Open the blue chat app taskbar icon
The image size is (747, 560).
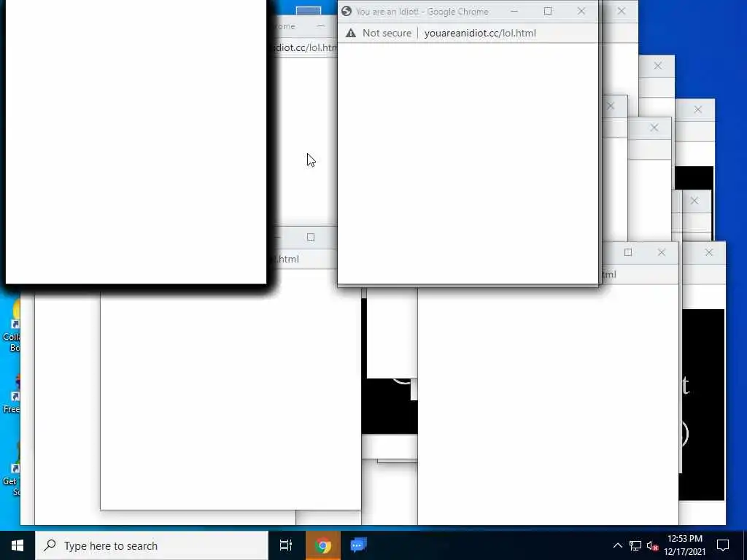pos(358,545)
